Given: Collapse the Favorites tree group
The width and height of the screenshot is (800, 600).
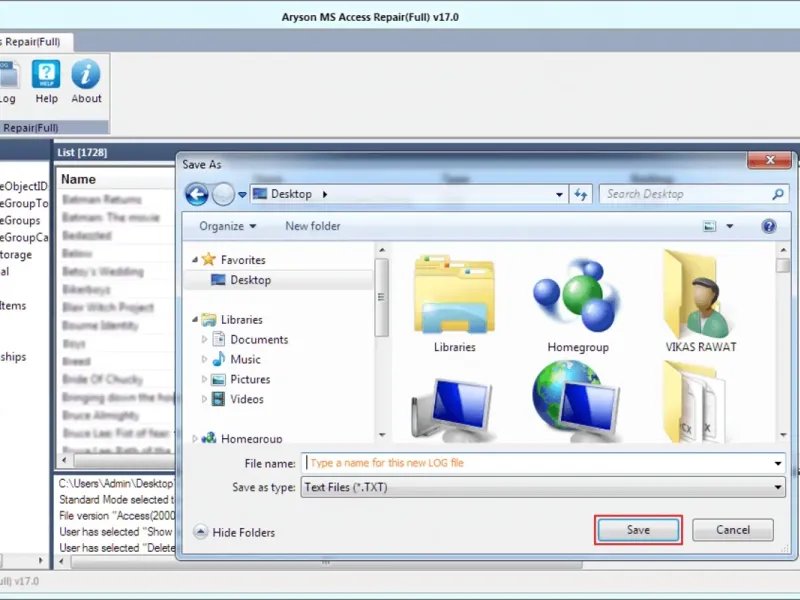Looking at the screenshot, I should click(195, 260).
